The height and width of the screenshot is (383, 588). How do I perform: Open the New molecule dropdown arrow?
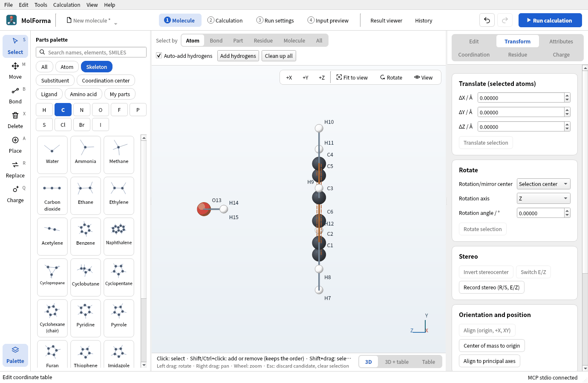point(115,24)
